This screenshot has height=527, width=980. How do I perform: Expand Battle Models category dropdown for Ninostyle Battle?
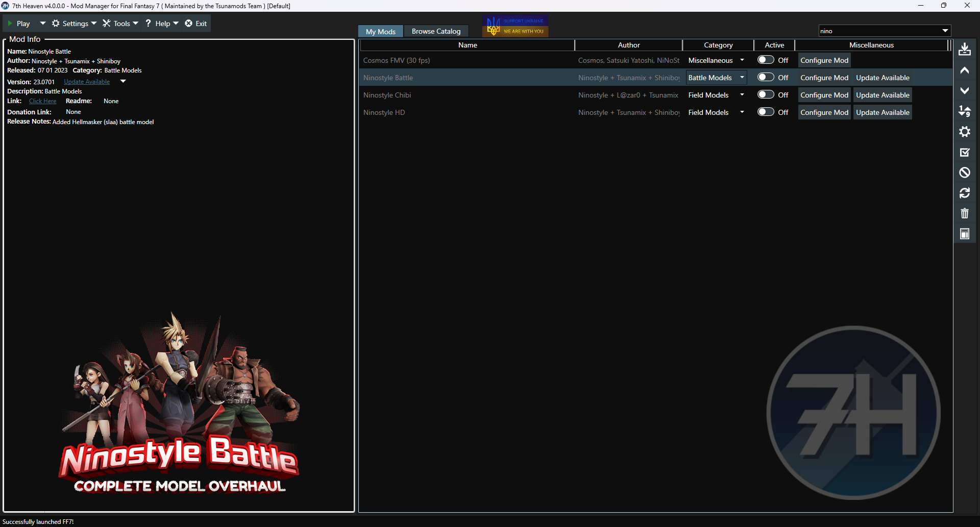point(742,78)
